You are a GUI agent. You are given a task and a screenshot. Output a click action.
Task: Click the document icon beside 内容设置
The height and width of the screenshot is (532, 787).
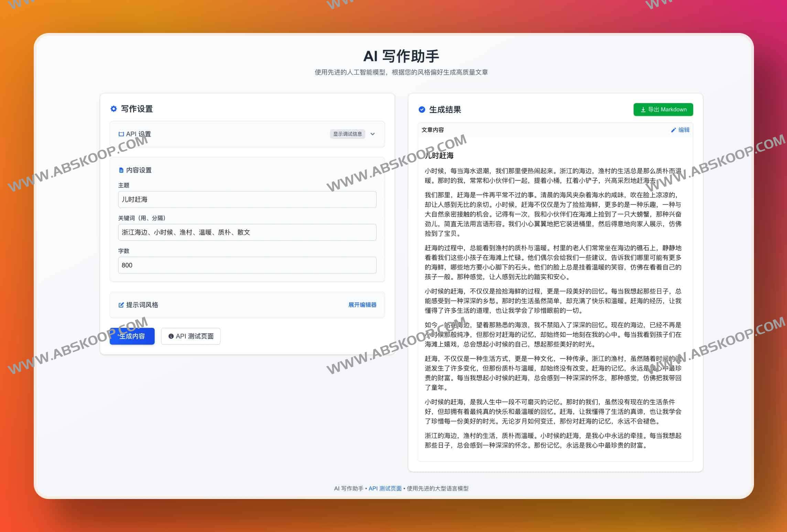click(x=121, y=170)
